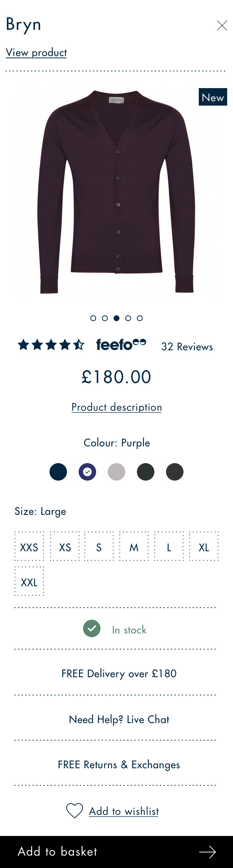Click the checkmark on the selected purple swatch
233x868 pixels.
click(87, 472)
